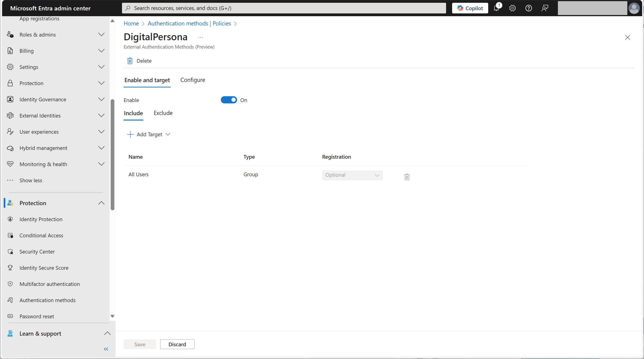Click Show less in the navigation pane
Viewport: 644px width, 359px height.
click(x=31, y=180)
